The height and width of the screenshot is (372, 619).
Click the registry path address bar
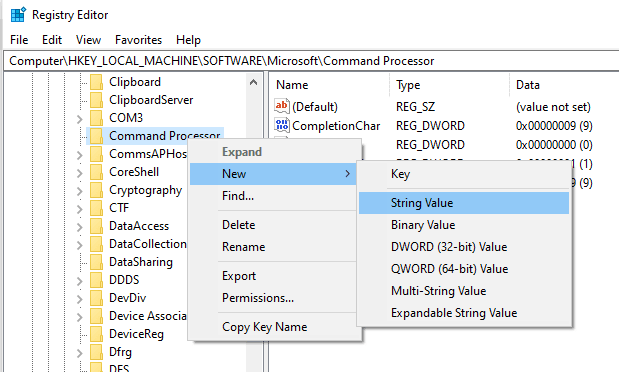(311, 61)
